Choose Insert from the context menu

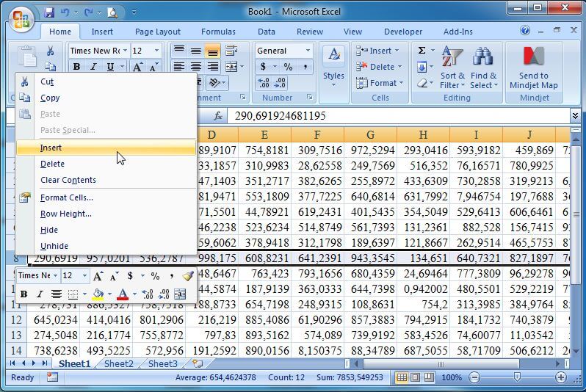51,148
